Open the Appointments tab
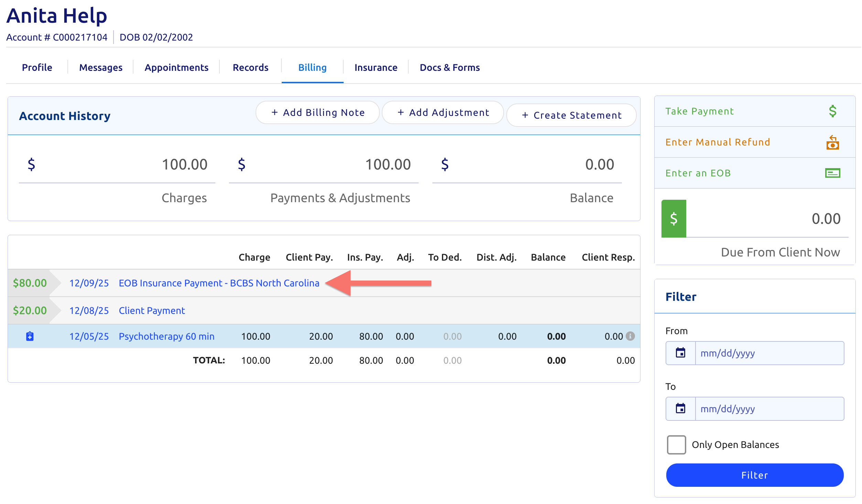Screen dimensions: 862x504 [x=176, y=67]
